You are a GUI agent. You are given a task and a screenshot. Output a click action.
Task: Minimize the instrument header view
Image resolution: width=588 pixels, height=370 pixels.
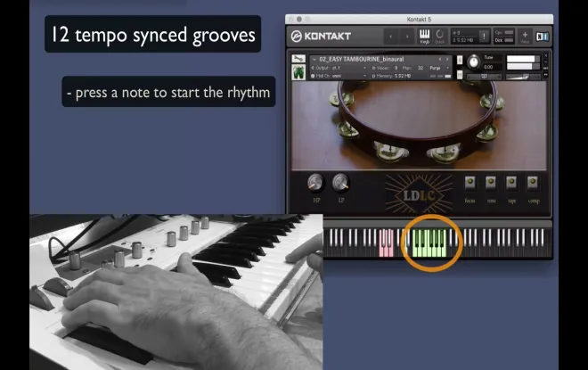pos(545,62)
